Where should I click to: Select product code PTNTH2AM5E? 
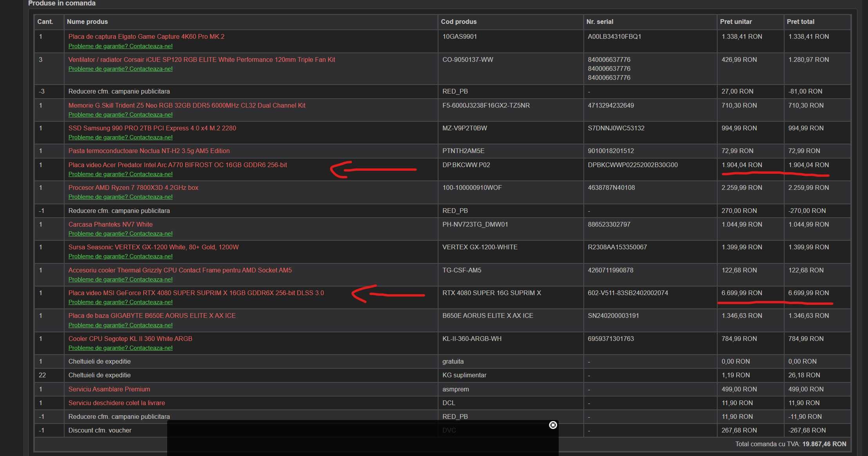click(464, 151)
